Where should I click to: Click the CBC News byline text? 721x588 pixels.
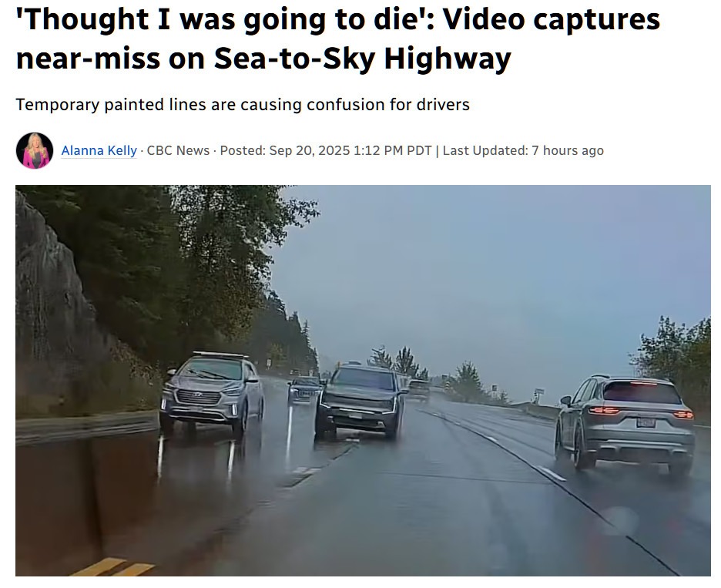tap(178, 150)
